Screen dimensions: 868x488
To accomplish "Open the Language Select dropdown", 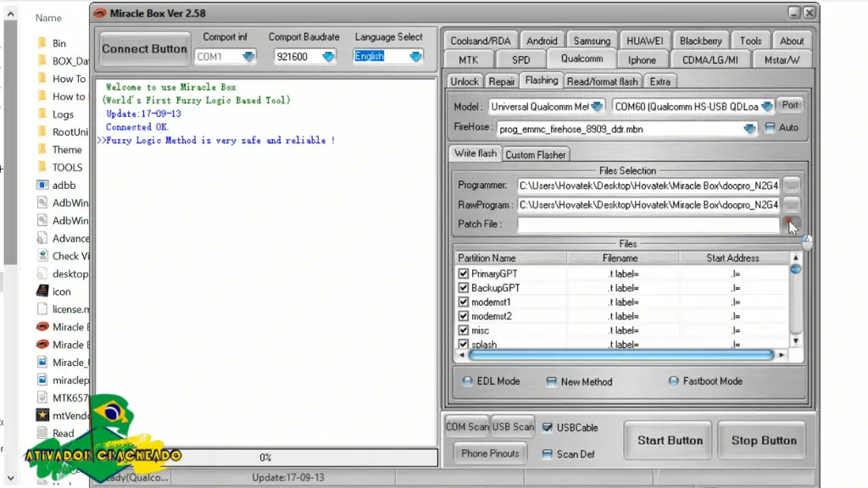I will coord(415,57).
